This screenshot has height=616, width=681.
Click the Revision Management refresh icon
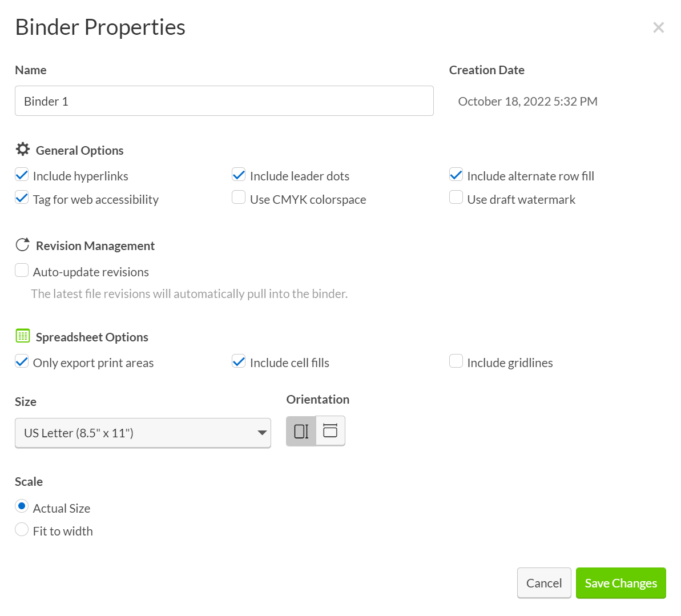[22, 244]
